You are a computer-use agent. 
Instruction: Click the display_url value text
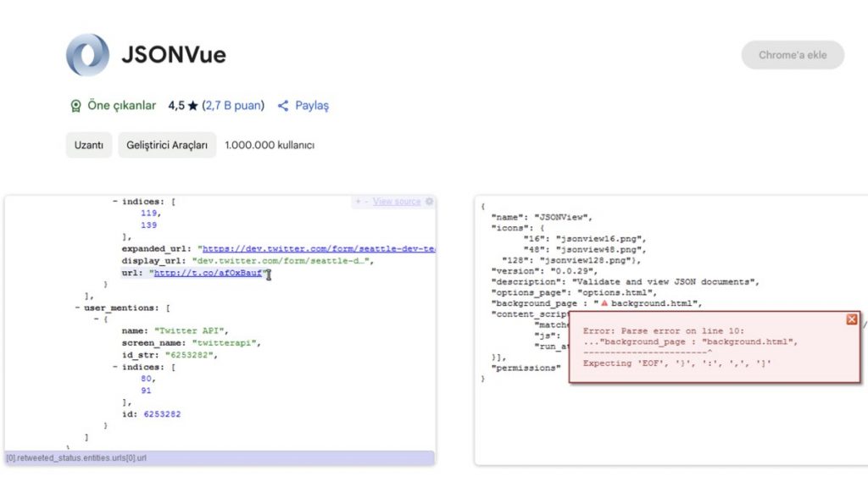point(282,261)
